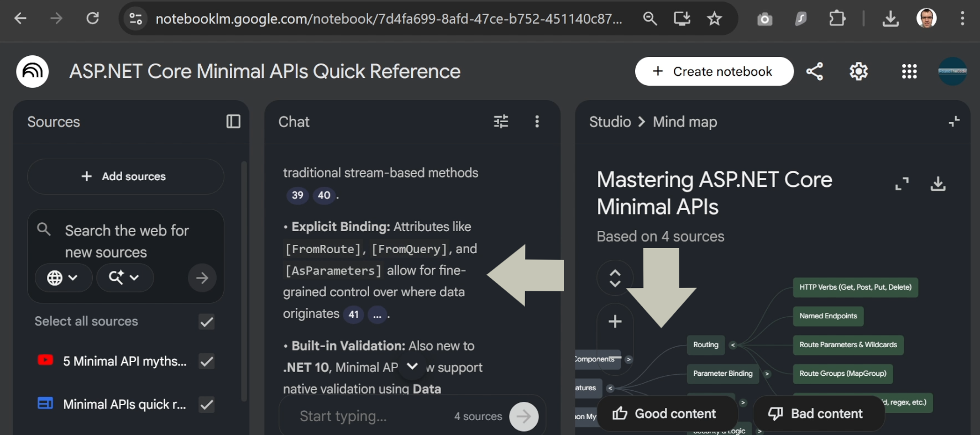The image size is (980, 435).
Task: Download the mind map
Action: 937,184
